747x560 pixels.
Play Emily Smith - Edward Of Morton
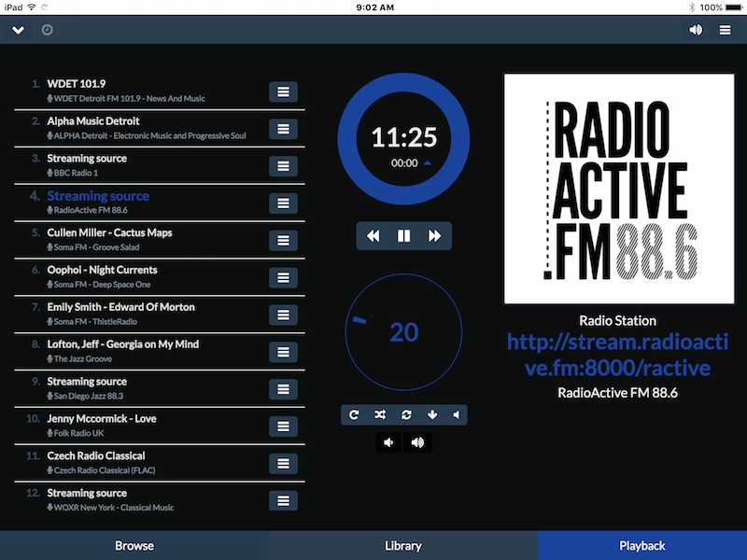(121, 307)
